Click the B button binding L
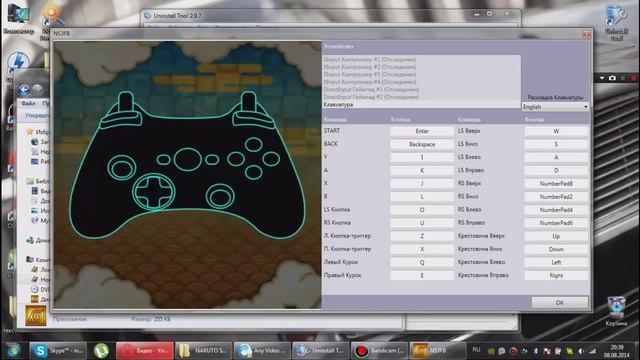 422,196
